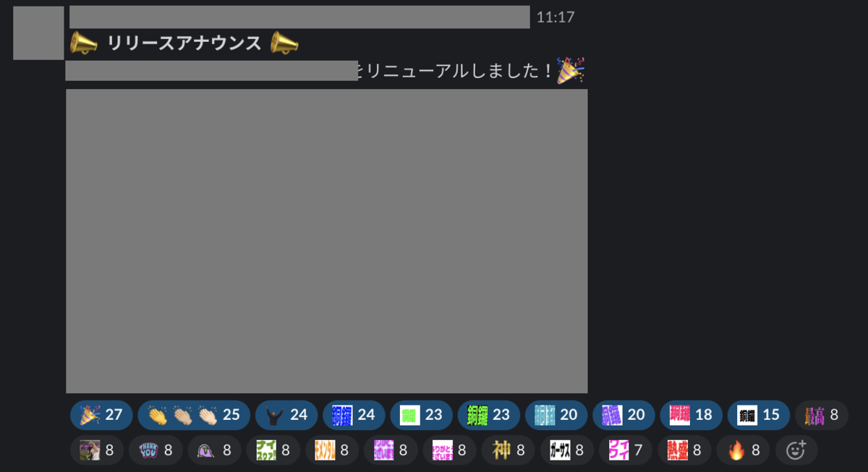Click the pink reaction with count 7
This screenshot has height=472, width=868.
coord(626,450)
